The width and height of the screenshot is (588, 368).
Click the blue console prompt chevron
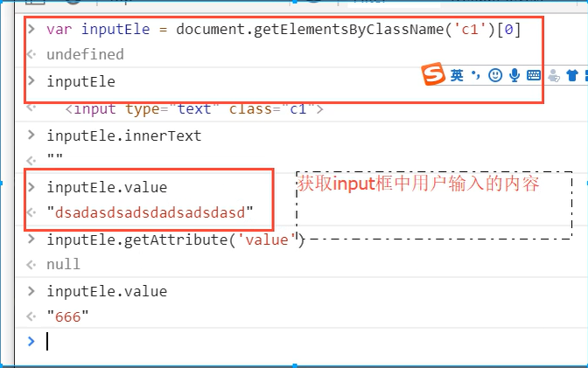click(x=31, y=341)
